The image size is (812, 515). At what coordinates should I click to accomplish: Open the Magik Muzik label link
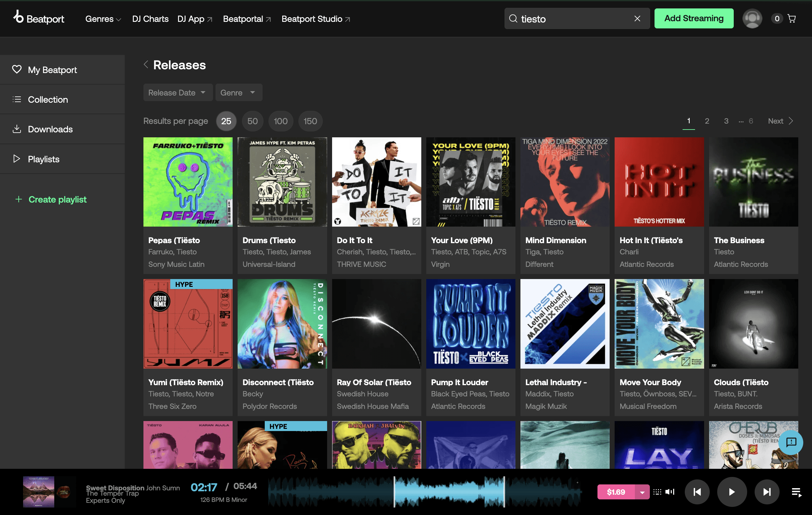(546, 406)
